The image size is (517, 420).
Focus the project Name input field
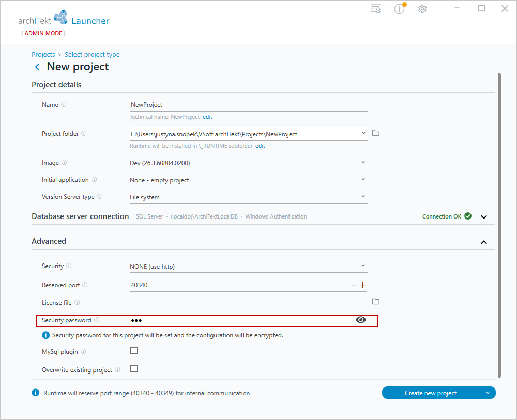pyautogui.click(x=249, y=105)
